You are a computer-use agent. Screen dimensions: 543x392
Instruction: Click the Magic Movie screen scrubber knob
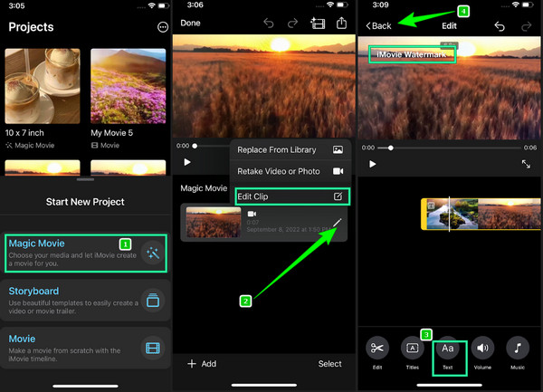(x=195, y=146)
